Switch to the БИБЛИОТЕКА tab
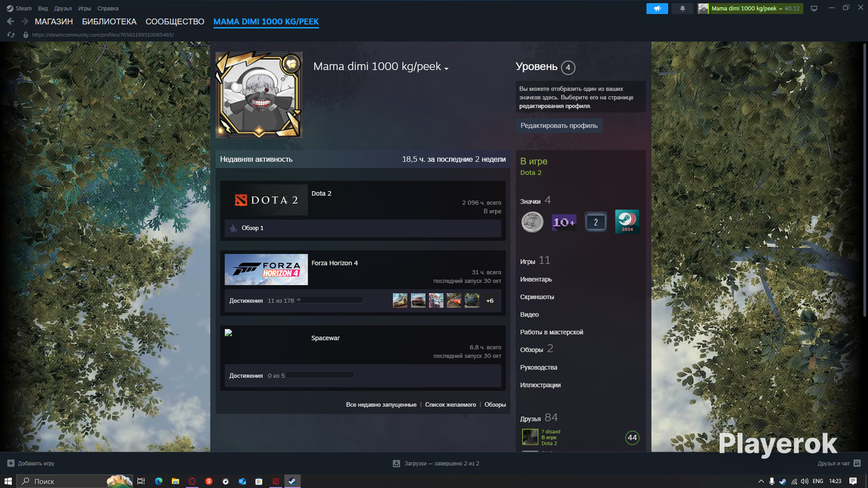 coord(109,21)
